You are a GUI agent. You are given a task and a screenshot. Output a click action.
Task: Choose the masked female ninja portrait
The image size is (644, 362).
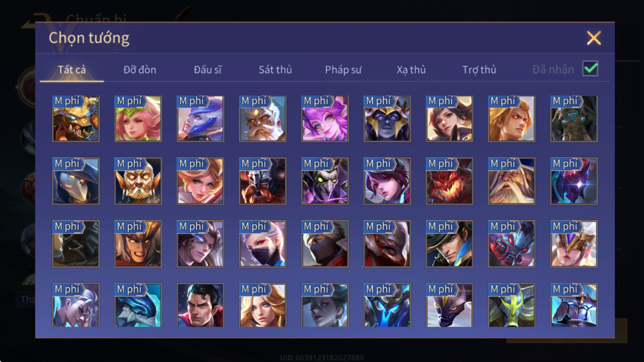(263, 244)
